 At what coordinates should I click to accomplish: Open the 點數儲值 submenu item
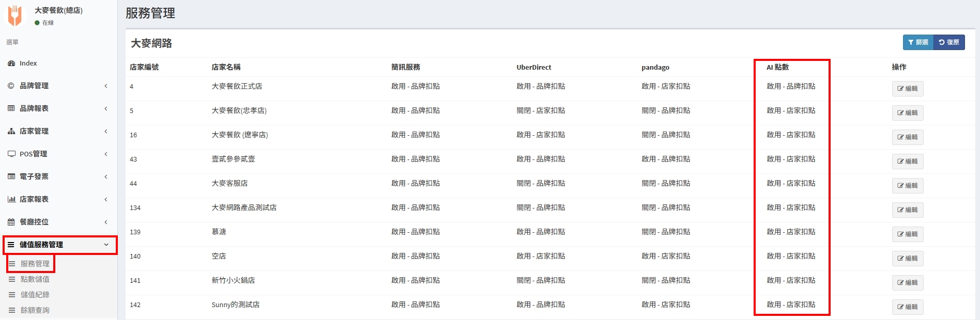click(35, 279)
